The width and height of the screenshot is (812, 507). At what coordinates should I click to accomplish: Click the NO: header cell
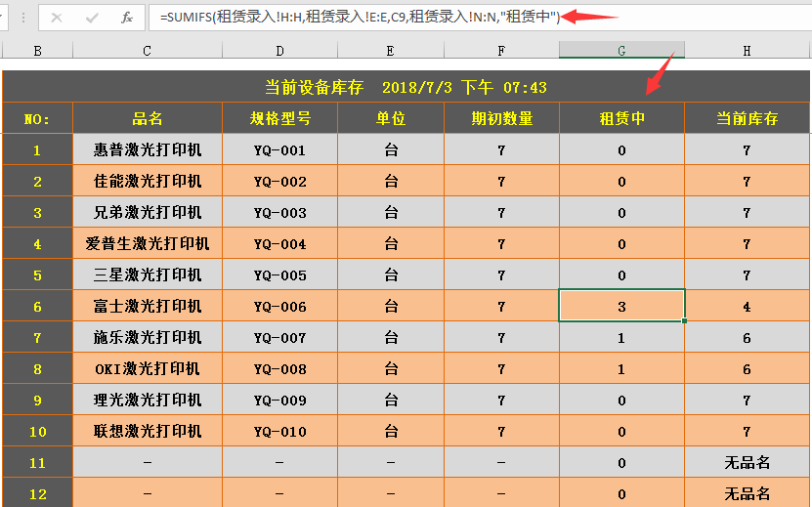[x=38, y=118]
